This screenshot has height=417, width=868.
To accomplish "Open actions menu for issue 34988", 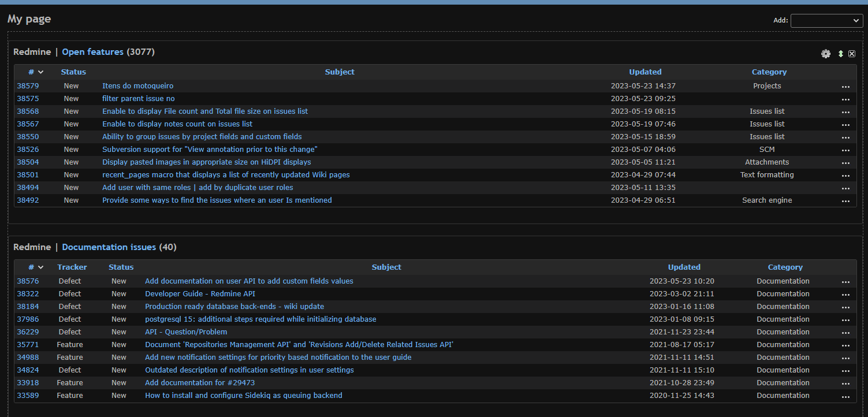I will coord(845,358).
